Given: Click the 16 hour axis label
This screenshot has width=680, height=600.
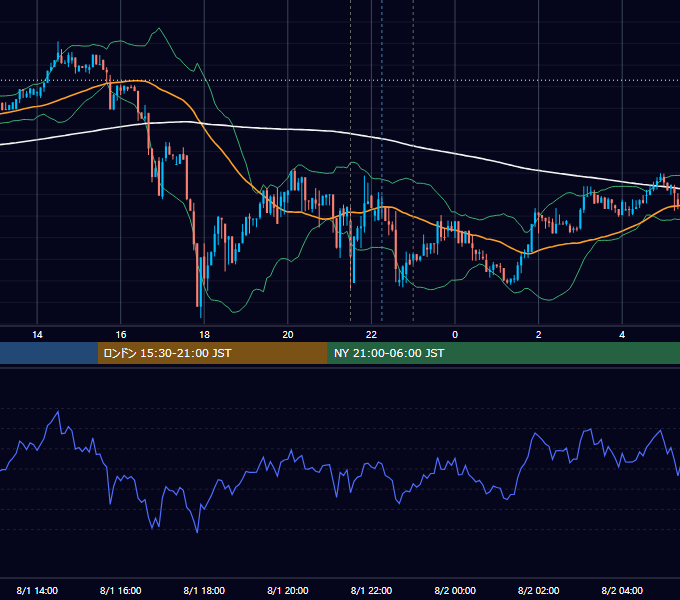Looking at the screenshot, I should tap(121, 335).
